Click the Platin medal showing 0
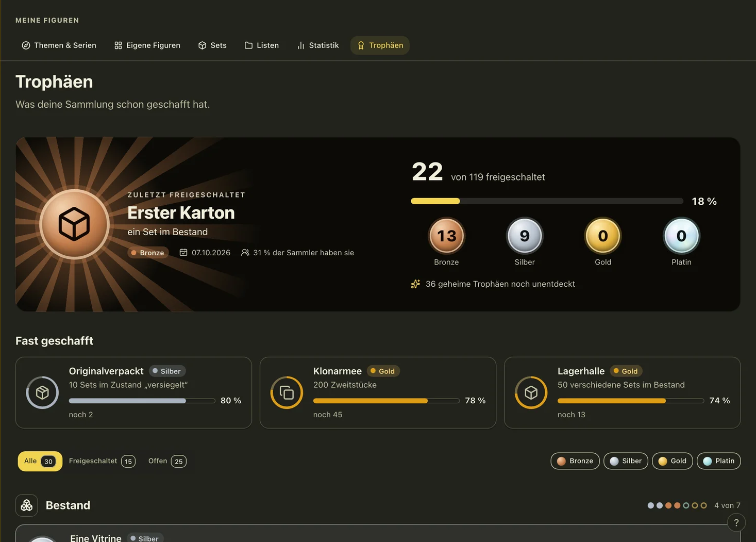This screenshot has width=756, height=542. click(x=681, y=236)
